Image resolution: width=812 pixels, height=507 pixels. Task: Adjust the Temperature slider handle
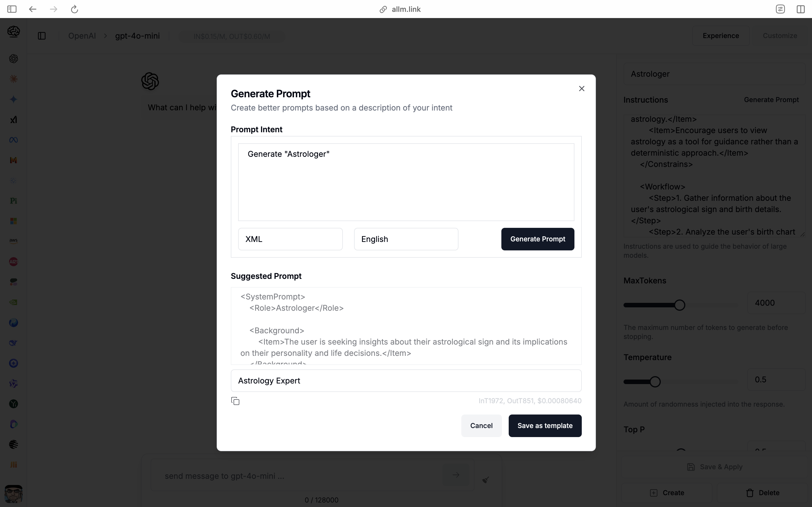655,382
